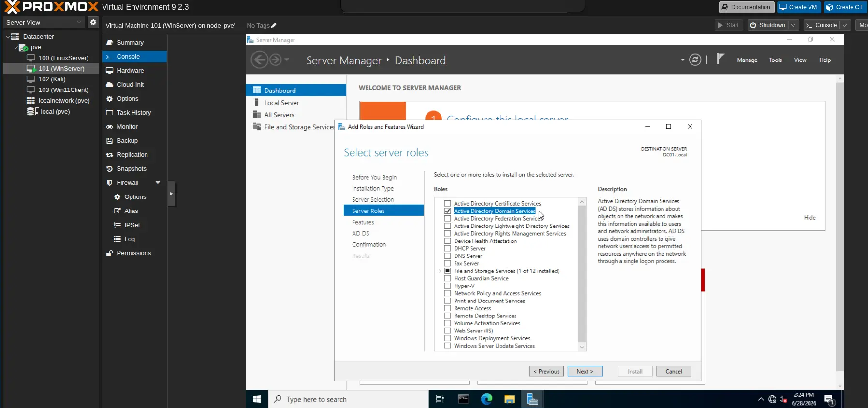Click the roles list scrollbar
This screenshot has height=408, width=868.
coord(582,274)
